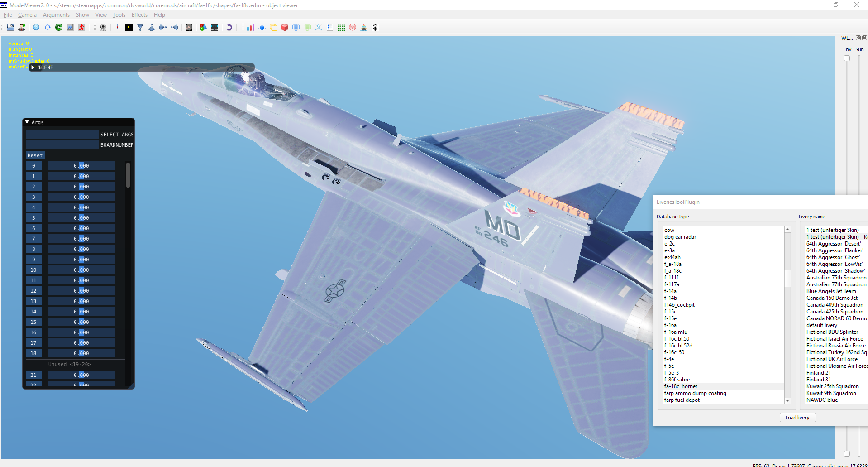This screenshot has height=467, width=868.
Task: Click the green bounding shell icon
Action: pos(307,27)
